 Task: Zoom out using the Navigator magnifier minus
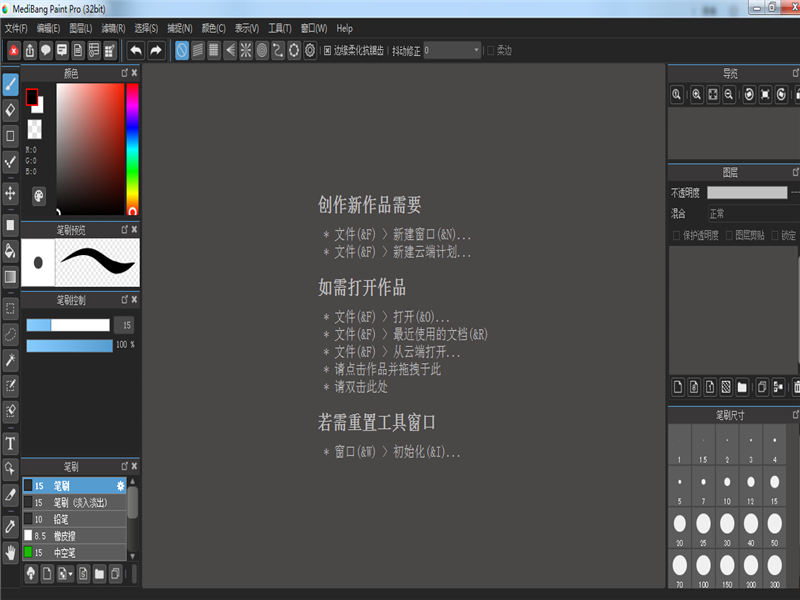coord(729,95)
